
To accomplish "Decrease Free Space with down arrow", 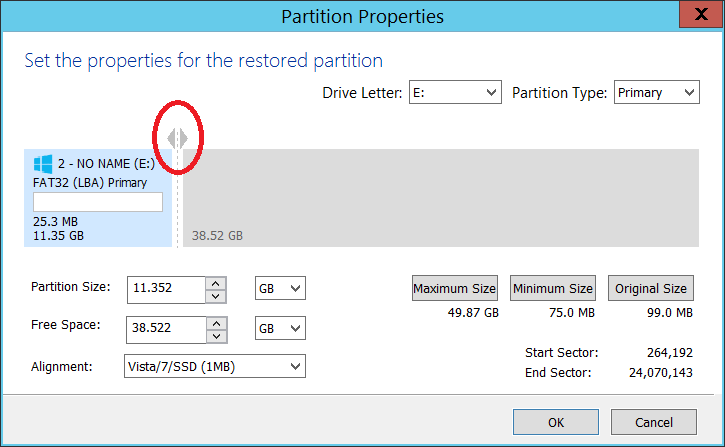I will point(216,336).
